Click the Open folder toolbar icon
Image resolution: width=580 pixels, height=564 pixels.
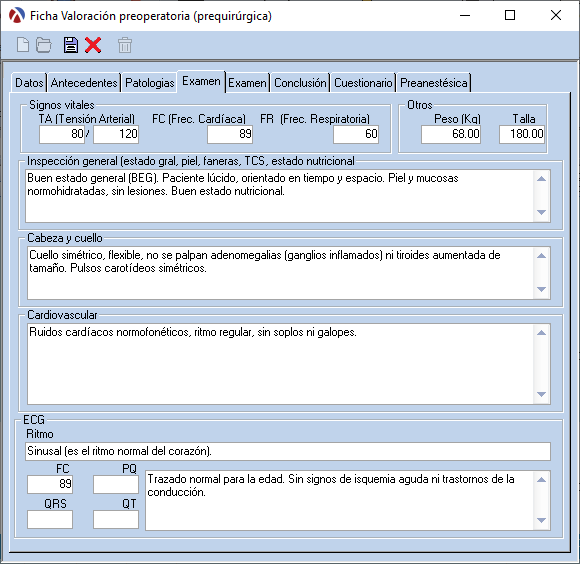(44, 45)
